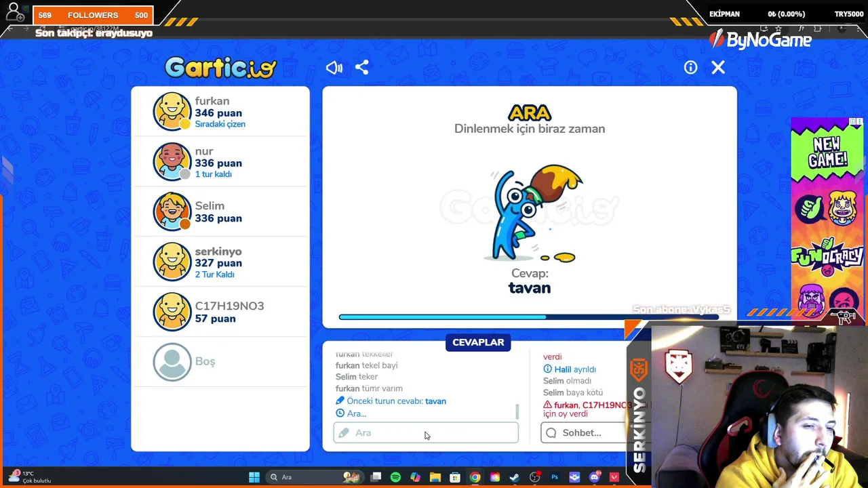Click the '1 tur kaldı' label under nur
The width and height of the screenshot is (868, 488).
(x=214, y=174)
